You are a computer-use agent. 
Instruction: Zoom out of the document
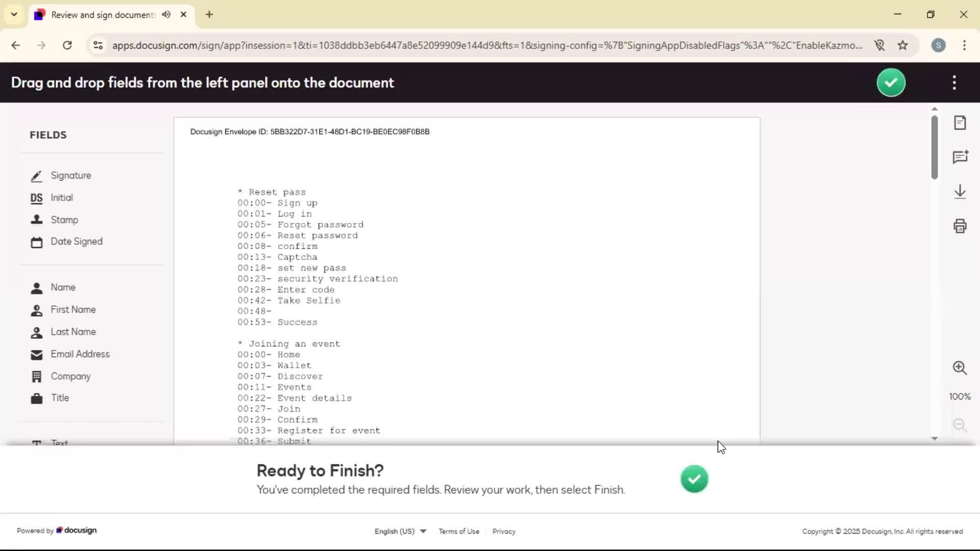coord(960,425)
